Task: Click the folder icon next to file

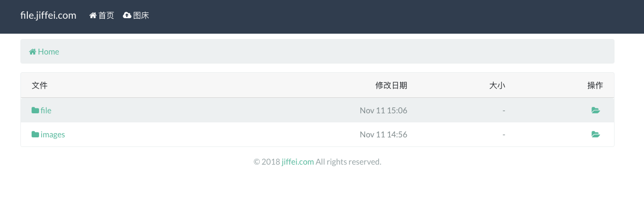Action: click(35, 111)
